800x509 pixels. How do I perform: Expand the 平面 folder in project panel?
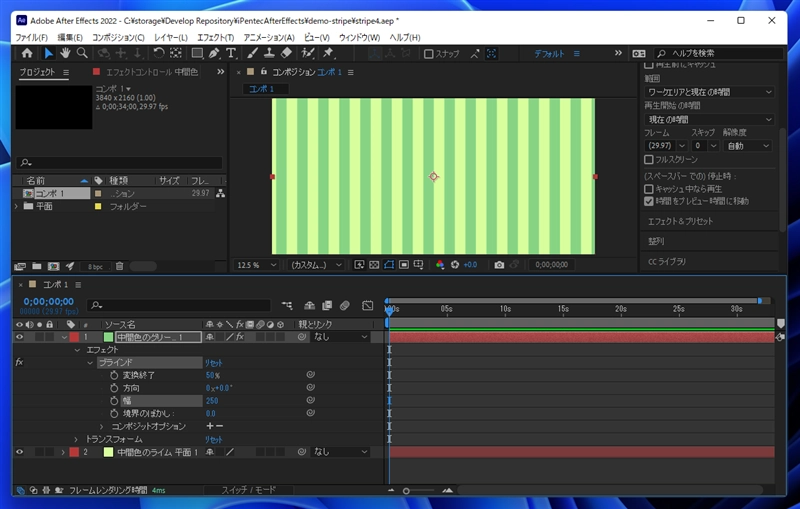tap(16, 206)
